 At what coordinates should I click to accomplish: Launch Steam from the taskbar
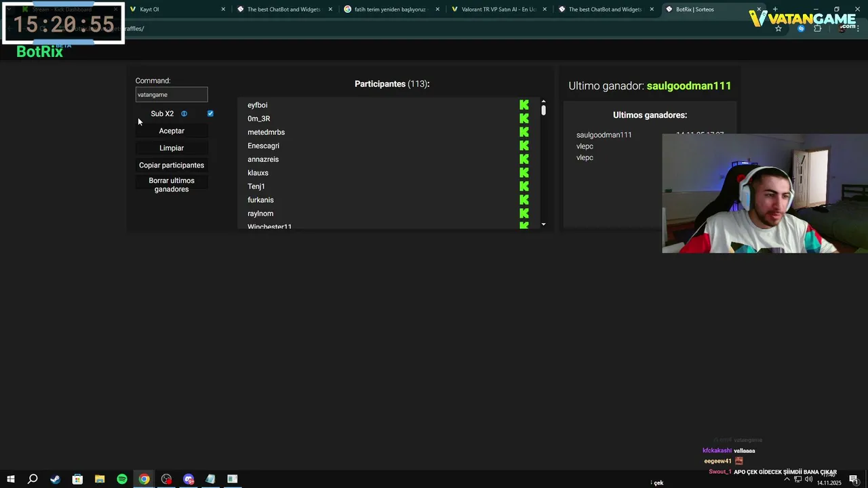pos(55,479)
